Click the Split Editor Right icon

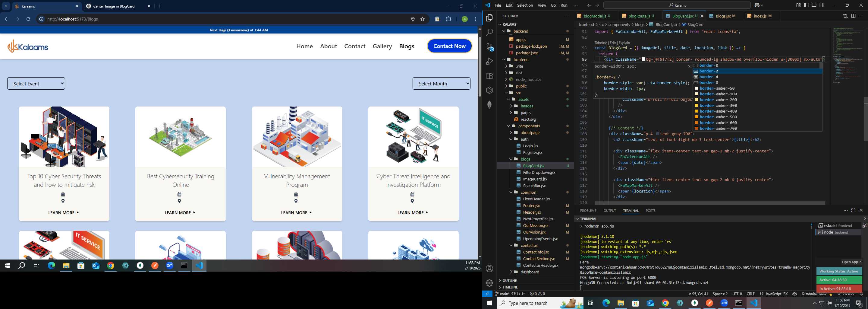(853, 16)
